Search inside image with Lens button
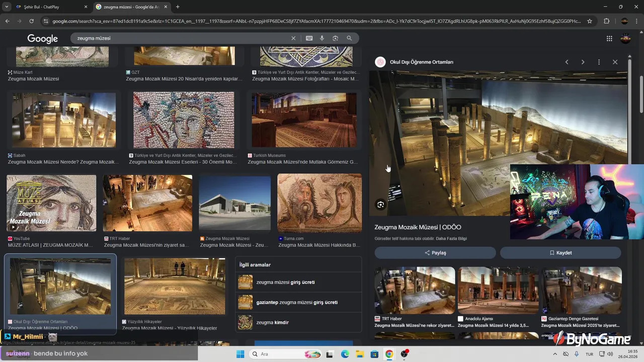Viewport: 644px width, 362px height. (380, 205)
